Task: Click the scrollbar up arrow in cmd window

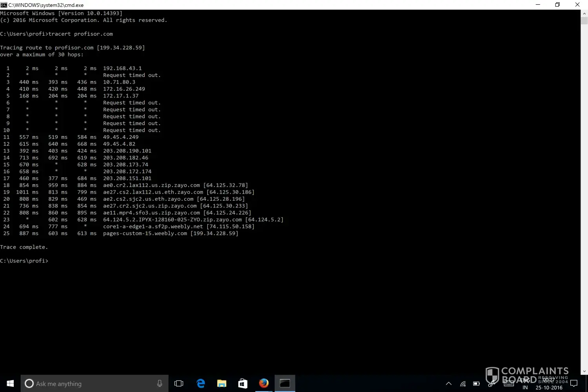Action: (x=584, y=13)
